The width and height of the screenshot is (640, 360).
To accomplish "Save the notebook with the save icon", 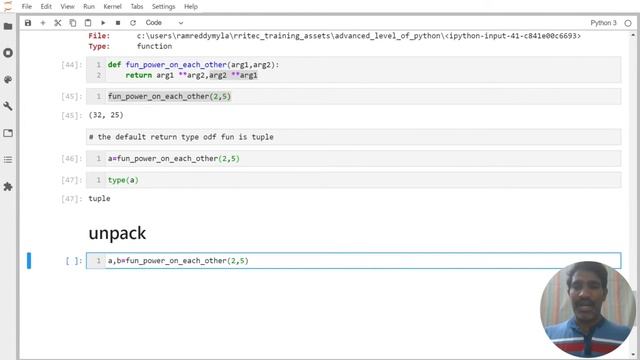I will pyautogui.click(x=28, y=23).
